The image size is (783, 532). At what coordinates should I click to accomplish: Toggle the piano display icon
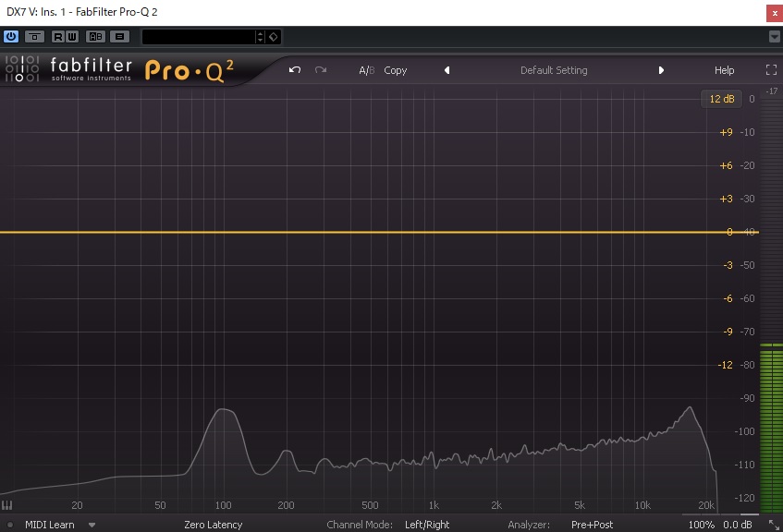(x=7, y=505)
